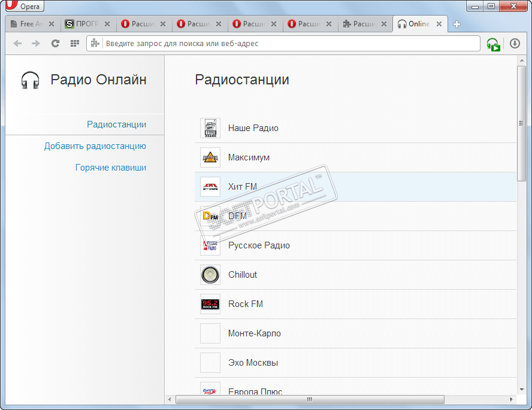This screenshot has width=532, height=410.
Task: Open the Радиостанции sidebar link
Action: tap(116, 124)
